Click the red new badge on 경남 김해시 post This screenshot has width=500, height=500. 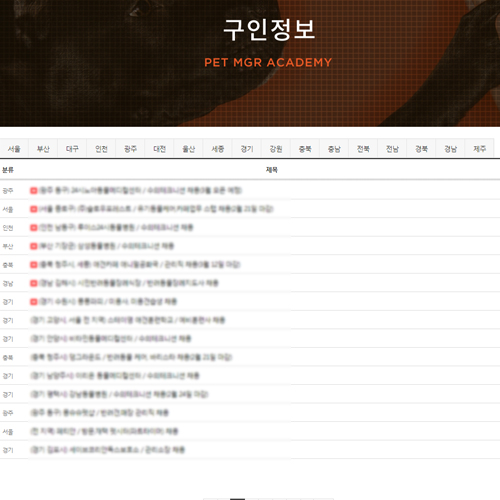[34, 283]
